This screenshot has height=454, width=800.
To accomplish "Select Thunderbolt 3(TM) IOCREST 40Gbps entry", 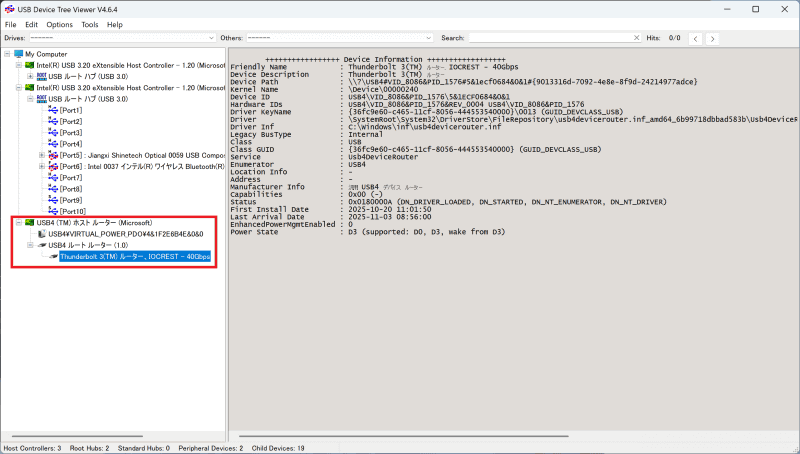I will click(135, 256).
